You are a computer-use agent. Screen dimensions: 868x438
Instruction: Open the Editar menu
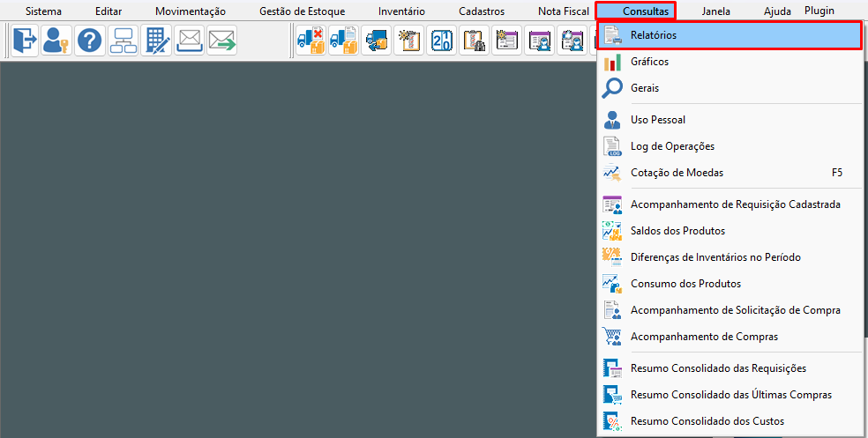tap(108, 11)
